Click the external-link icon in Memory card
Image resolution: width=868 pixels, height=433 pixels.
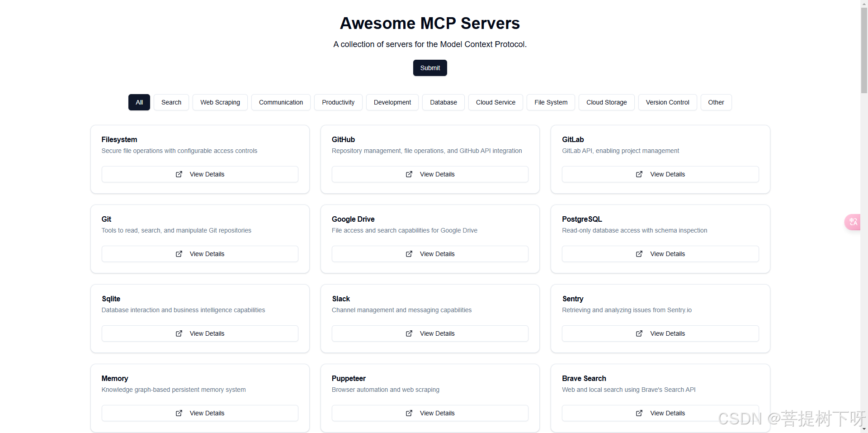point(179,413)
